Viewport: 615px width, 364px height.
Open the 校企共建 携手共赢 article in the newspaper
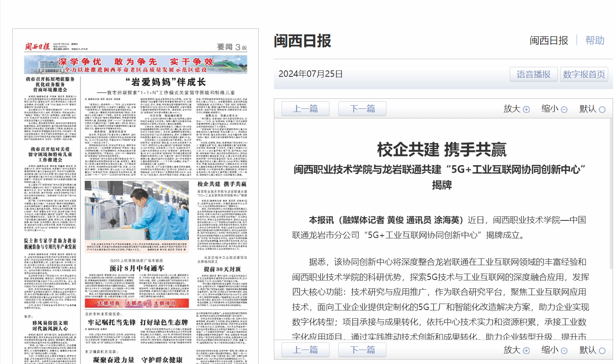click(x=222, y=184)
